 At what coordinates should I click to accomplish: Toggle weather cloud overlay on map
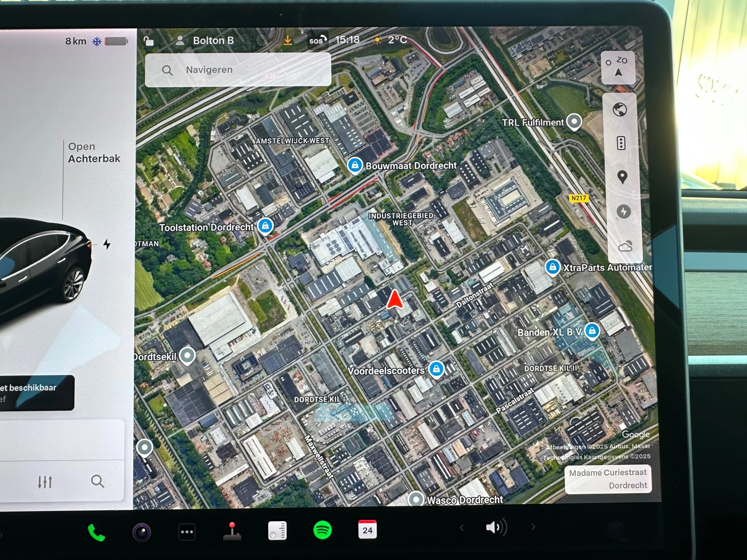tap(625, 247)
